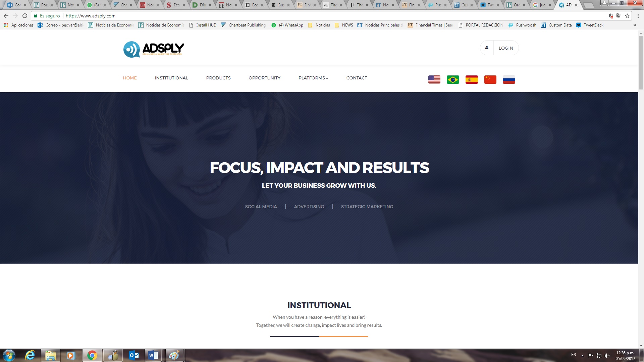The image size is (644, 362).
Task: Click the Login button
Action: tap(499, 48)
